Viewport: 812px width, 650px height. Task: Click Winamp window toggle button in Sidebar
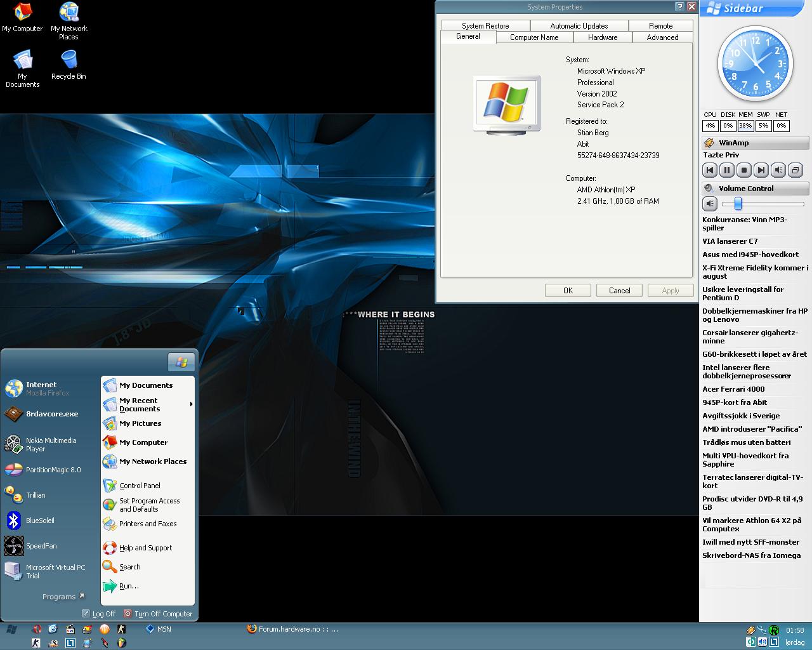(x=795, y=170)
